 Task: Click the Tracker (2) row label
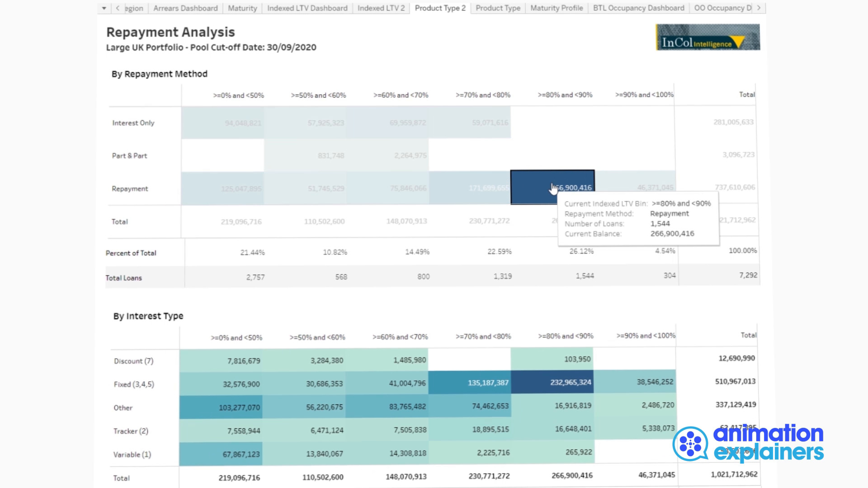131,431
